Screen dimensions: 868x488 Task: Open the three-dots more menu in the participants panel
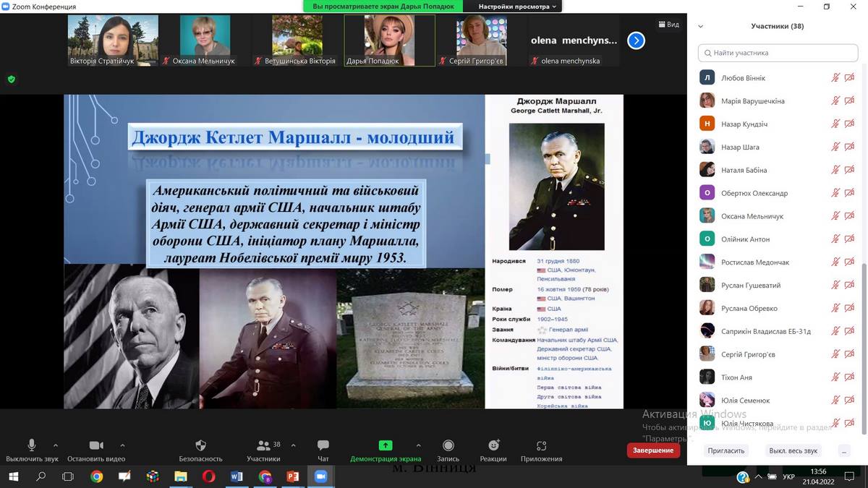point(843,450)
